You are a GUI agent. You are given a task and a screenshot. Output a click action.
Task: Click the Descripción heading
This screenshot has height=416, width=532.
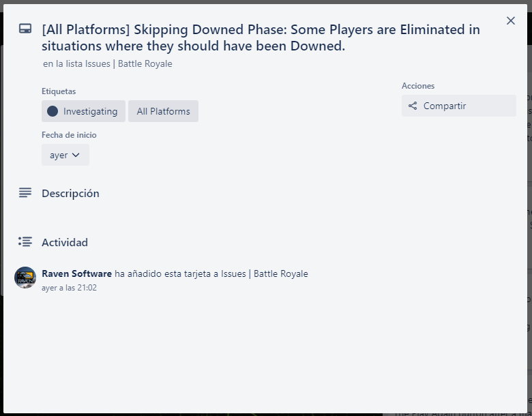coord(70,194)
